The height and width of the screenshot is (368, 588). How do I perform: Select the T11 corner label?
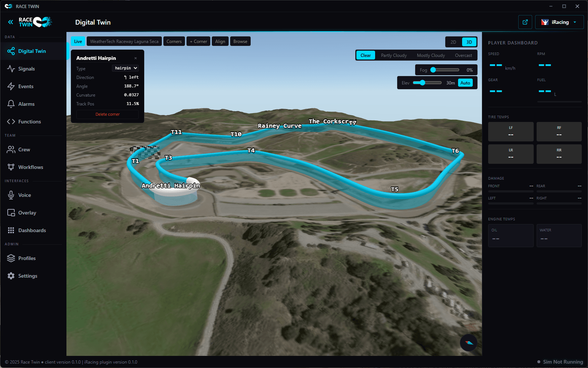(x=176, y=132)
